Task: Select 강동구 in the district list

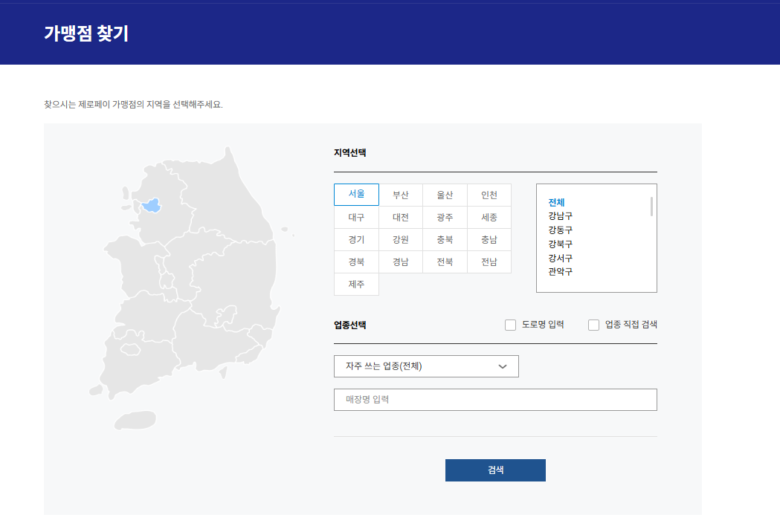Action: pos(560,230)
